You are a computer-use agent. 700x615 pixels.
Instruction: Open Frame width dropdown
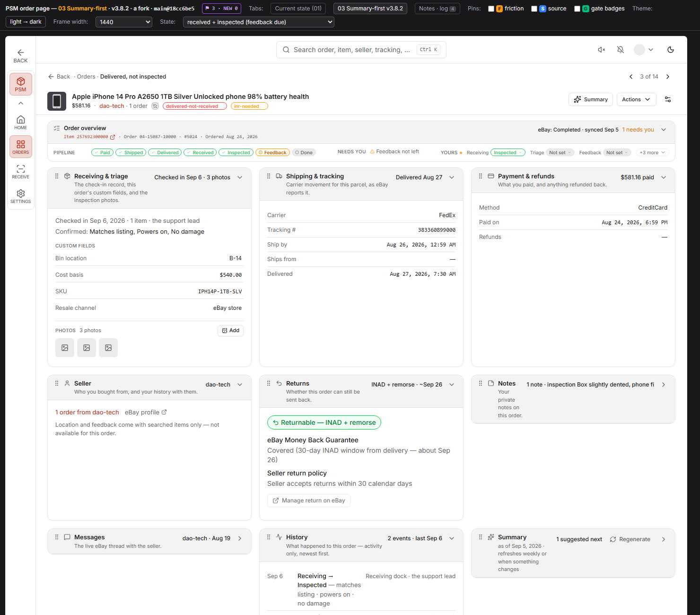point(124,22)
